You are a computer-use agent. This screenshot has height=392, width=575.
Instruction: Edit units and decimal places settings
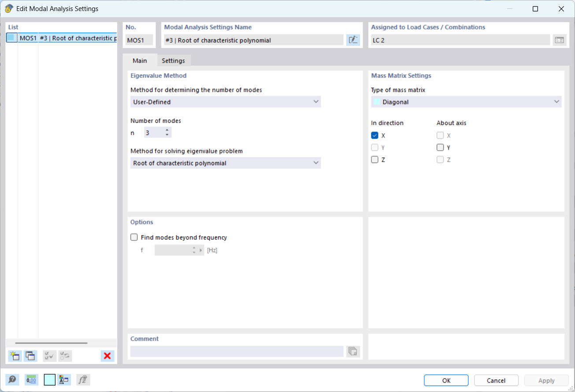pyautogui.click(x=31, y=379)
